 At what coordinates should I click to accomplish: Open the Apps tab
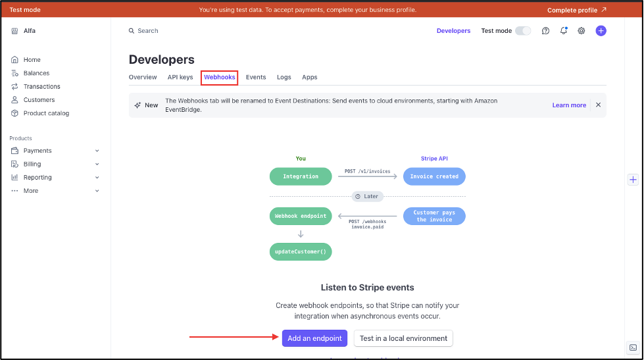click(x=310, y=77)
